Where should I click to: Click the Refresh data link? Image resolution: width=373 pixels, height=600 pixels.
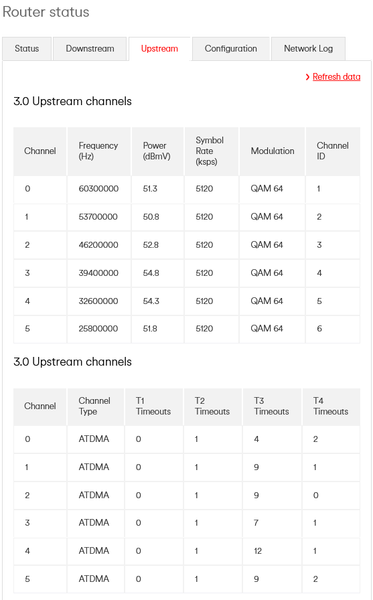[x=336, y=77]
